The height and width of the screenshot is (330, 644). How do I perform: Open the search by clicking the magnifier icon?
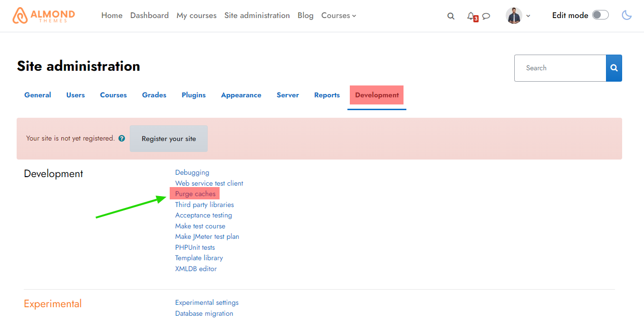451,16
